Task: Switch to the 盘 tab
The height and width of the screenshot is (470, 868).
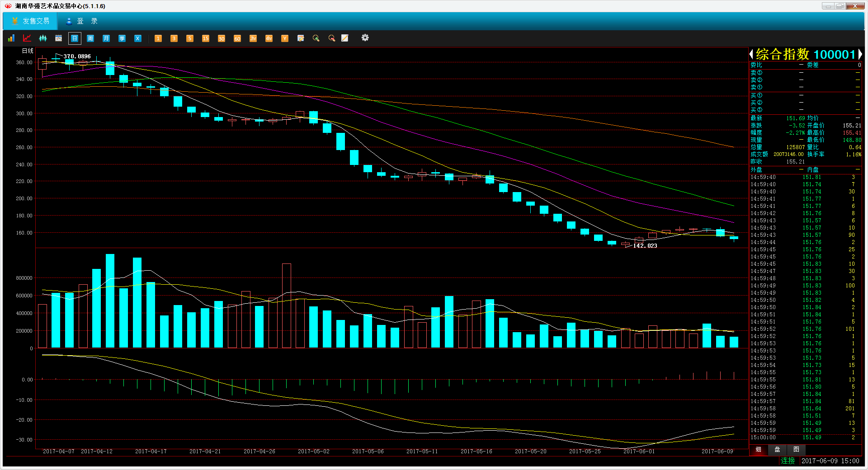Action: point(777,450)
